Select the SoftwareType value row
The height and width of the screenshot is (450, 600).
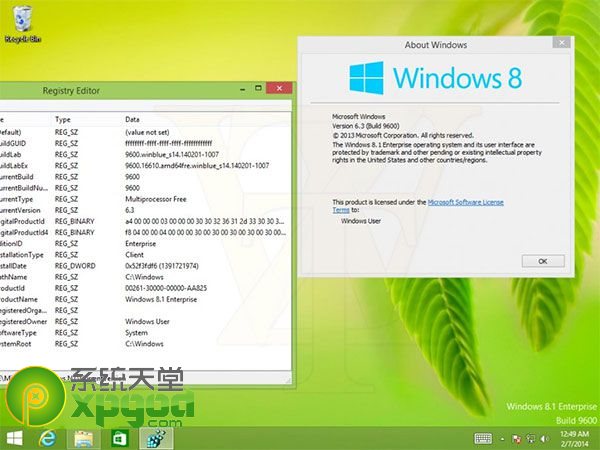(x=145, y=333)
